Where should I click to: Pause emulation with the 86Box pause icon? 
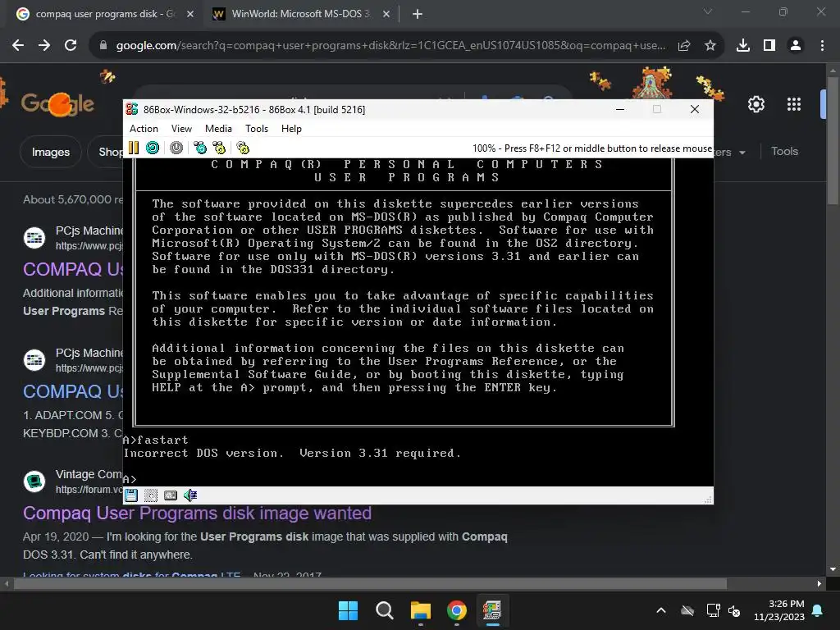(x=134, y=148)
